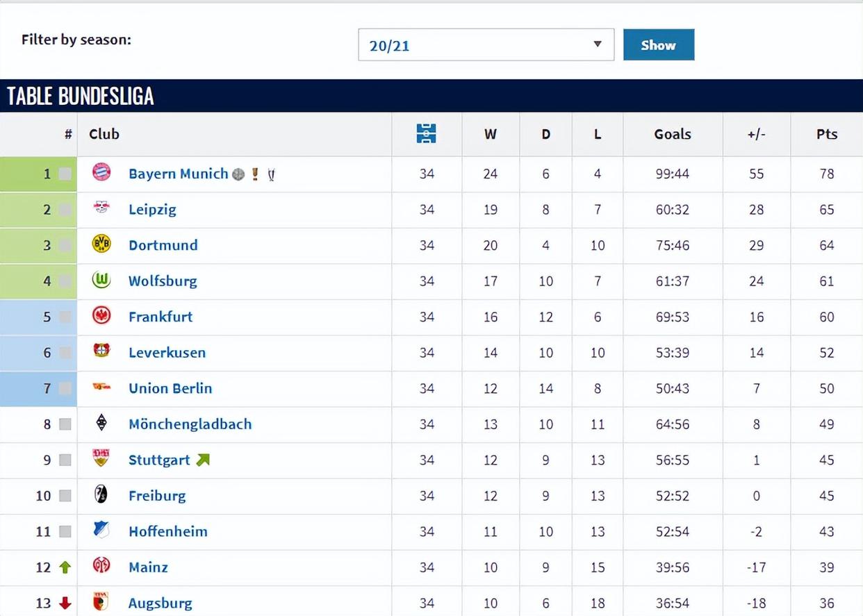Click the green rank 1 position cell
The image size is (863, 616).
point(38,174)
